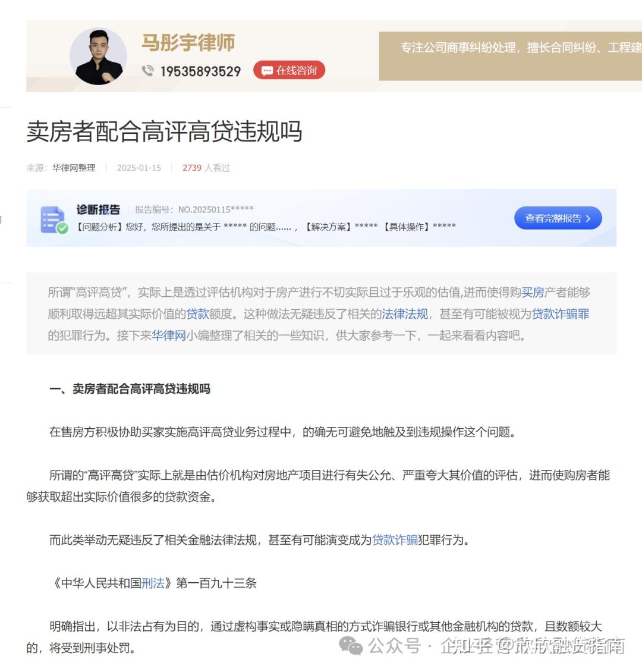This screenshot has width=642, height=672.
Task: Click the 贷款诈骗 link in body text
Action: (x=395, y=540)
